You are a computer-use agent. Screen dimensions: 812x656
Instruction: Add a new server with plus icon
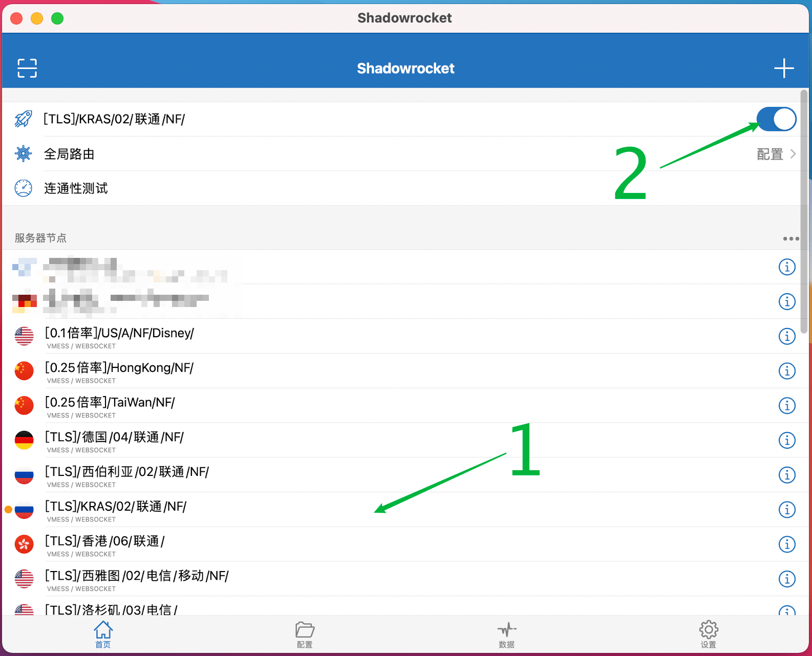(783, 68)
